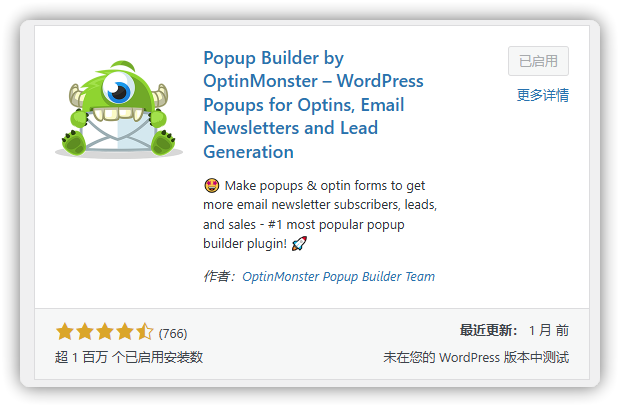Click the (766) review count
Screen dimensions: 620x407
(x=173, y=333)
